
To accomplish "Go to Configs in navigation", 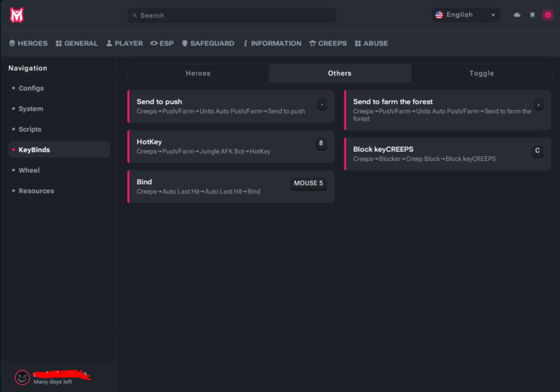I will [x=31, y=88].
